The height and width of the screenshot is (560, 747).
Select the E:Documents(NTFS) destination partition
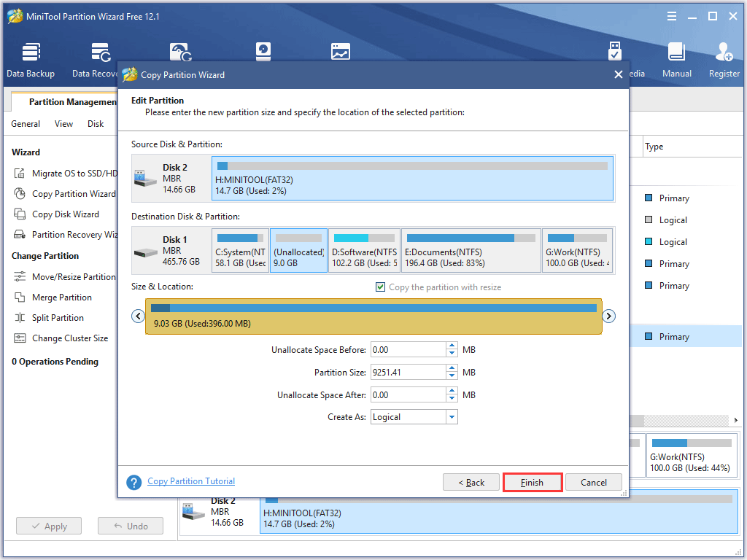[471, 251]
